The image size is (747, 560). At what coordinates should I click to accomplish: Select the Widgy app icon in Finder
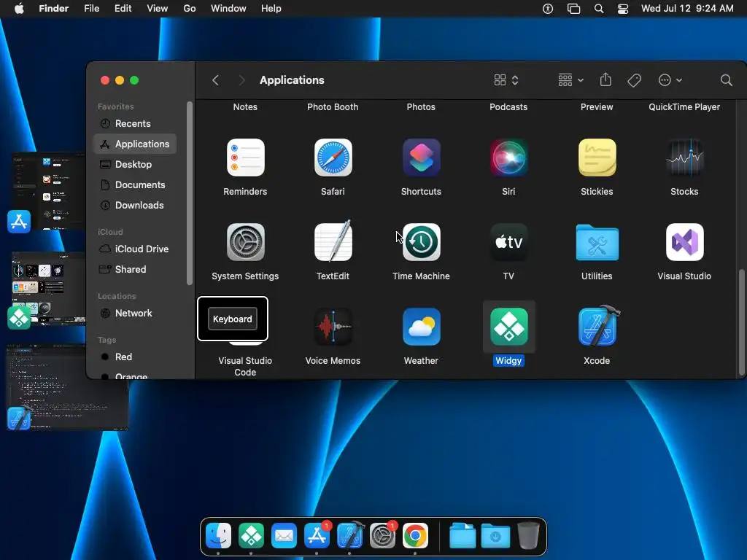coord(508,327)
